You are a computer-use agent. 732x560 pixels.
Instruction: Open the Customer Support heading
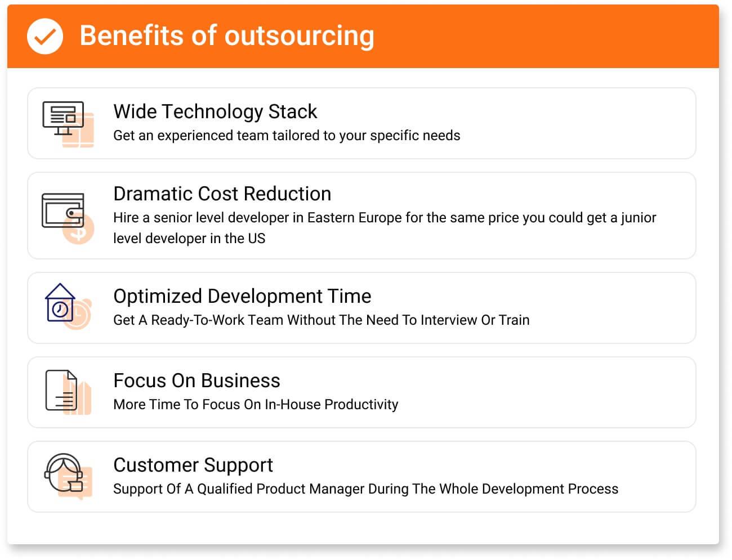point(193,465)
